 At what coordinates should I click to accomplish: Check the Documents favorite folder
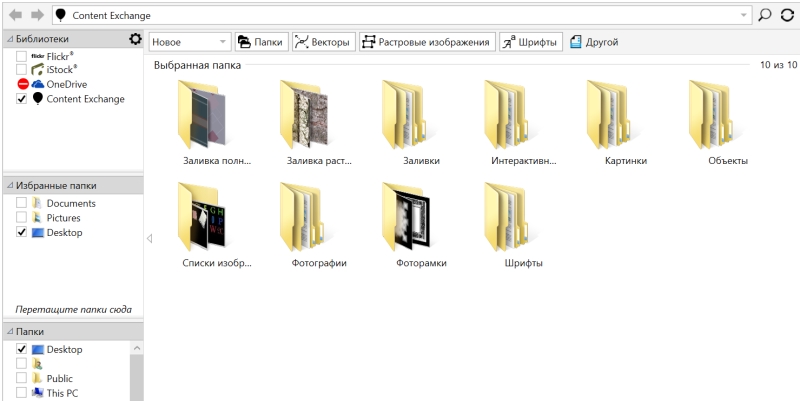click(22, 204)
